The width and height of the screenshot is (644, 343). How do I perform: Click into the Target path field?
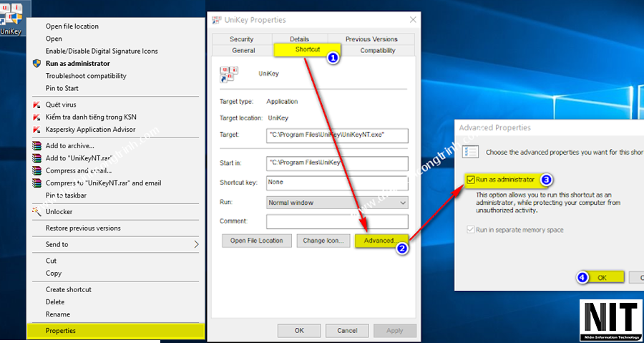click(x=337, y=135)
